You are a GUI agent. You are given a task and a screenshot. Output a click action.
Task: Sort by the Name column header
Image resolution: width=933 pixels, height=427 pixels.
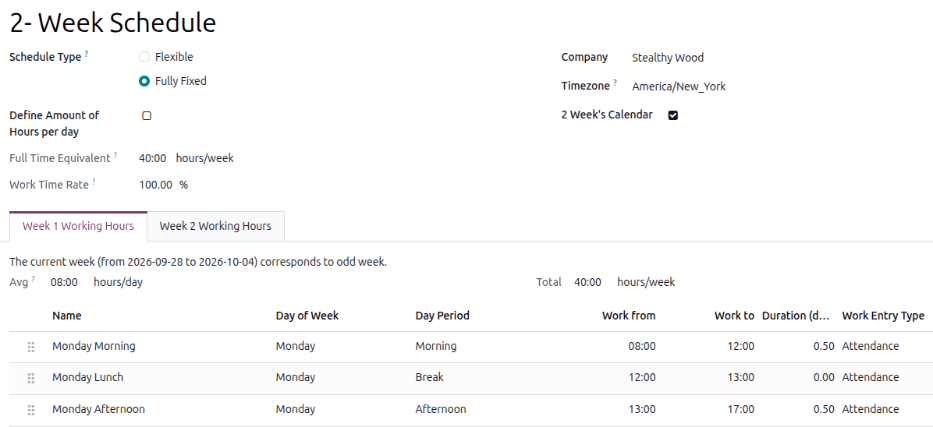coord(67,316)
